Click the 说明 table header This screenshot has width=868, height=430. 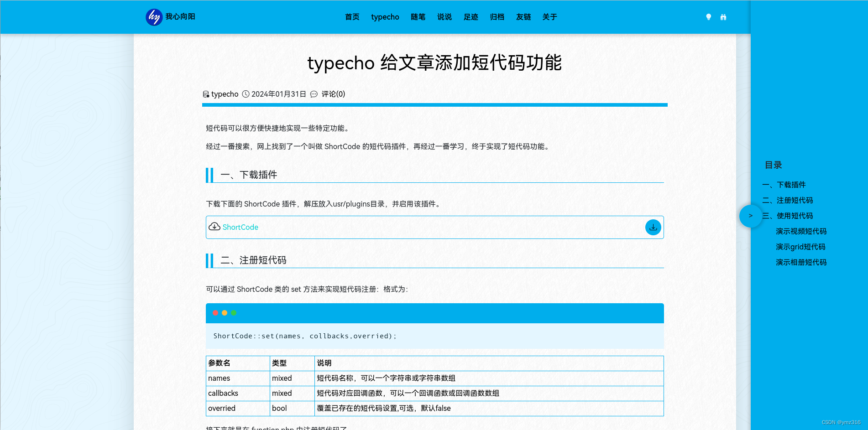pos(489,363)
